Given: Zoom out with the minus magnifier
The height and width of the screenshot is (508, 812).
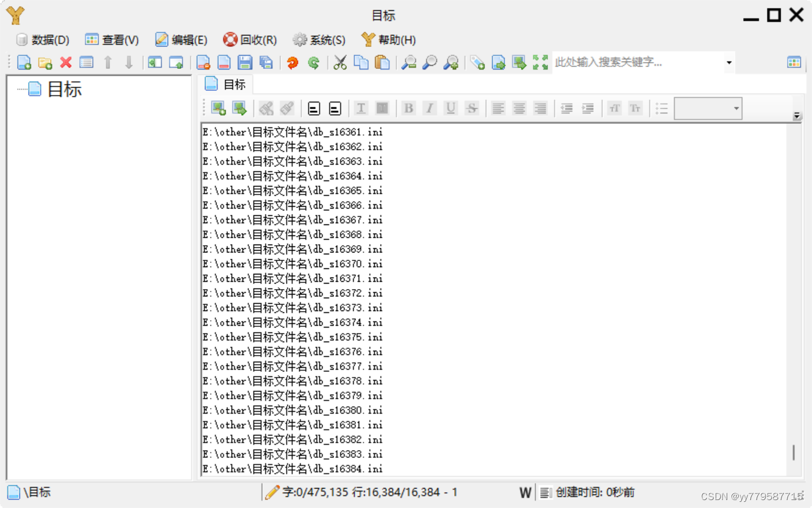Looking at the screenshot, I should [x=408, y=62].
